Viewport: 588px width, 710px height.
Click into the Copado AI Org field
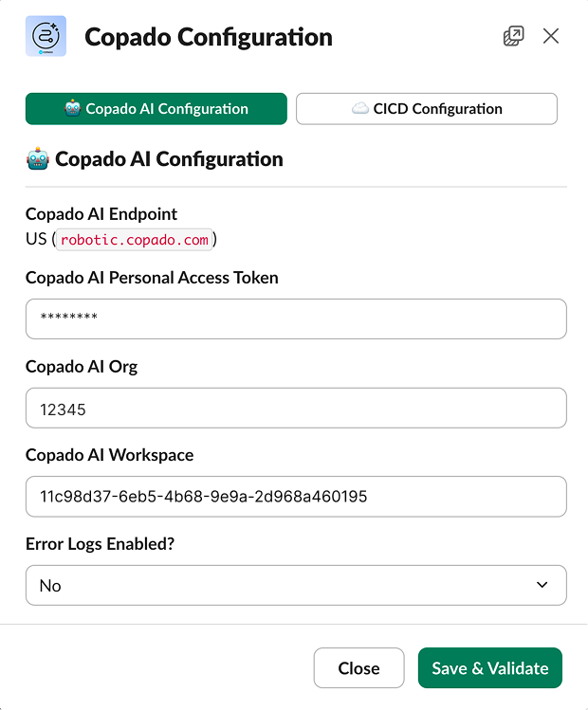296,408
